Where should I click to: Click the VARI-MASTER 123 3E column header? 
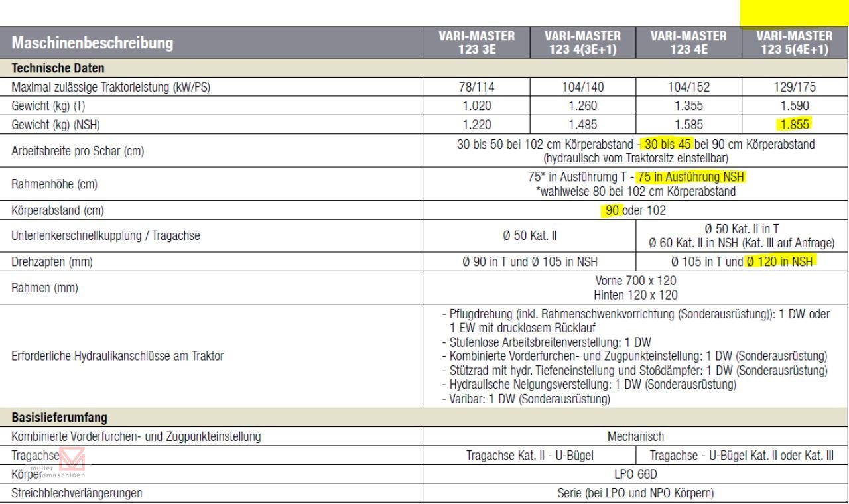point(476,44)
